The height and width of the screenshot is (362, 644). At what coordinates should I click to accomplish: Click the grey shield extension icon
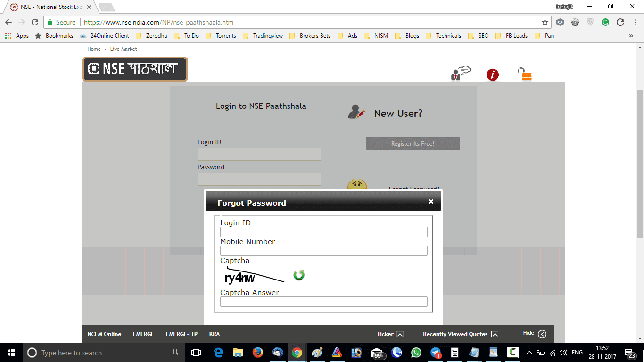click(x=590, y=22)
